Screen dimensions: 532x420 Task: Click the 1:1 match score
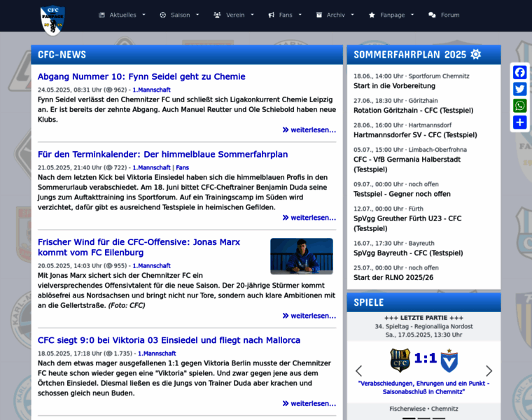(426, 358)
